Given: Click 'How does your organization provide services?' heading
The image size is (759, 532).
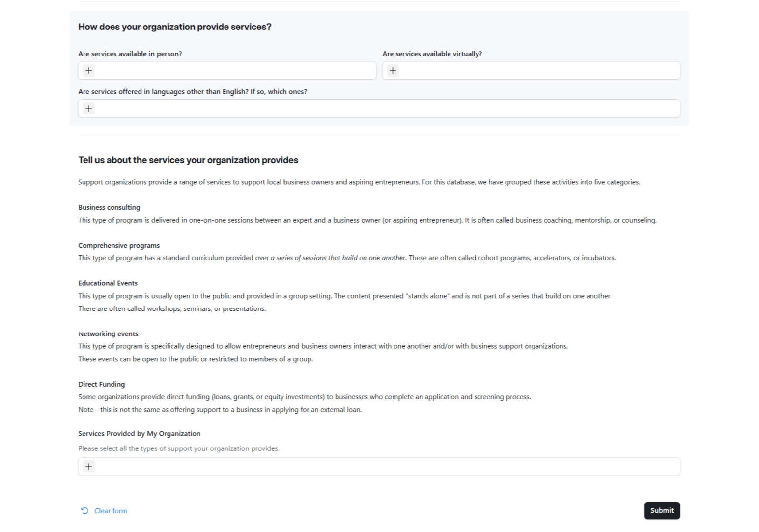Looking at the screenshot, I should pyautogui.click(x=174, y=27).
